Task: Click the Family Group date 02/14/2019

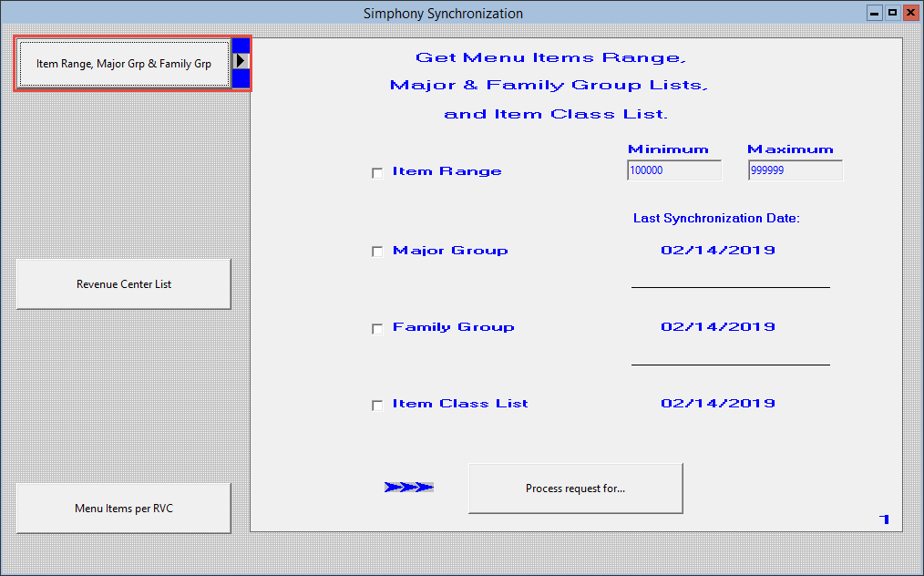Action: pos(718,326)
